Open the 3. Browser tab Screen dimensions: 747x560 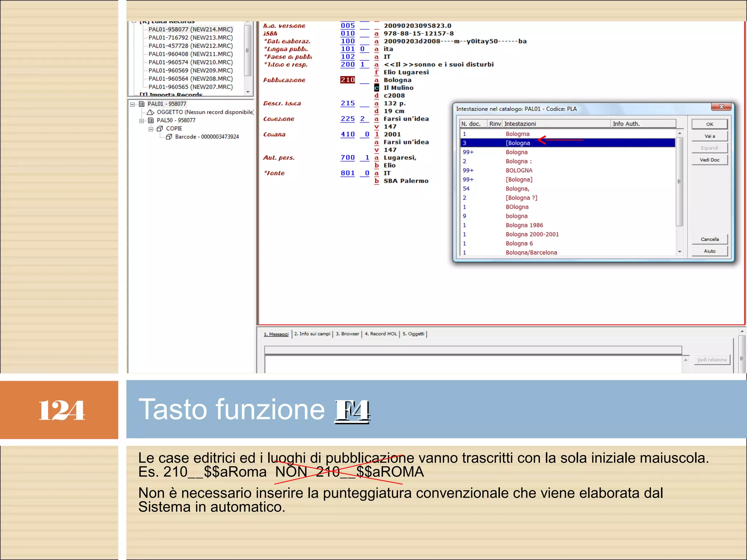coord(347,334)
